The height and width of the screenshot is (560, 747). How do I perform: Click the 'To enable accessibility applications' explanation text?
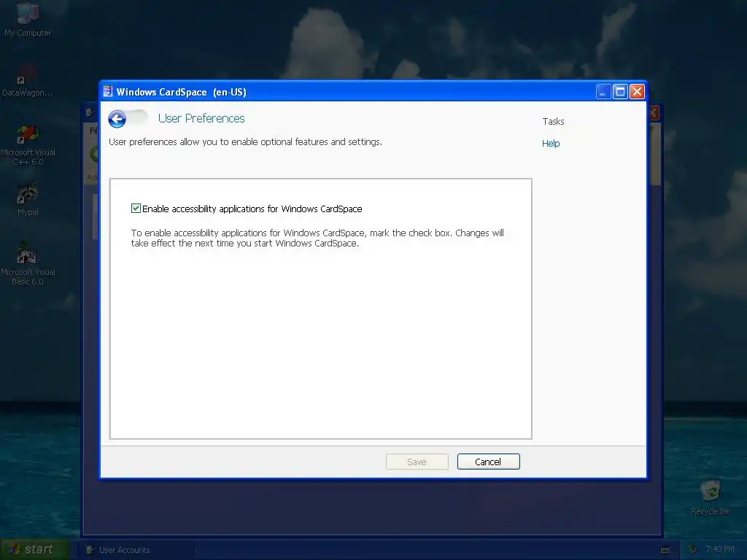(317, 238)
